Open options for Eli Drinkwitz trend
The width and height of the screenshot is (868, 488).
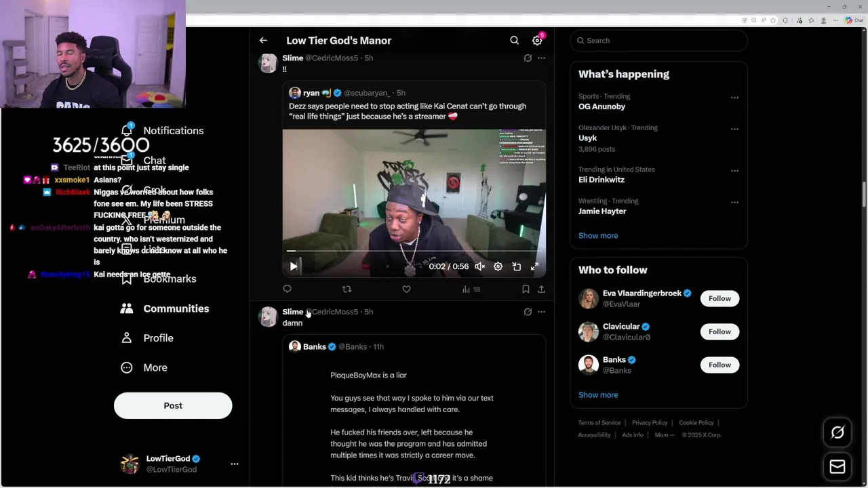[x=734, y=171]
